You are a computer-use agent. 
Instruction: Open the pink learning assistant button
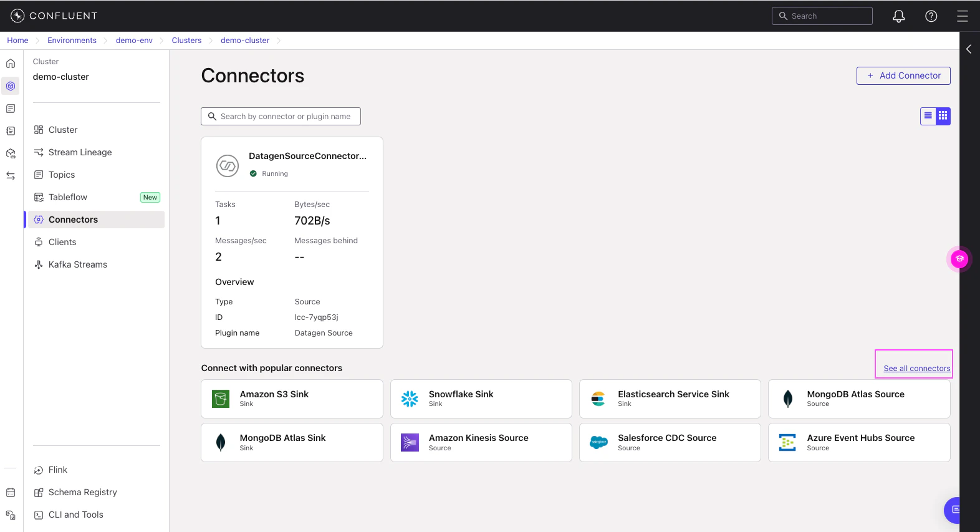[959, 259]
